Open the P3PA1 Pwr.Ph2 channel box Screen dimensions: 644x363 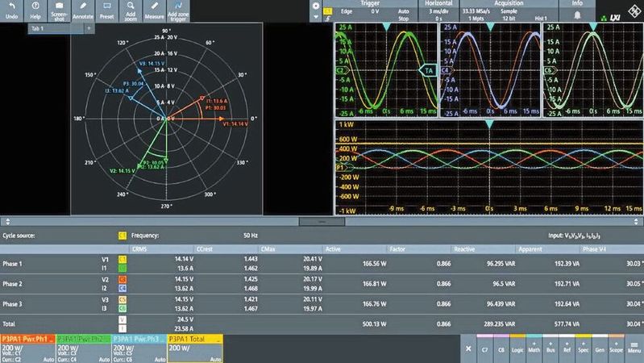click(83, 348)
